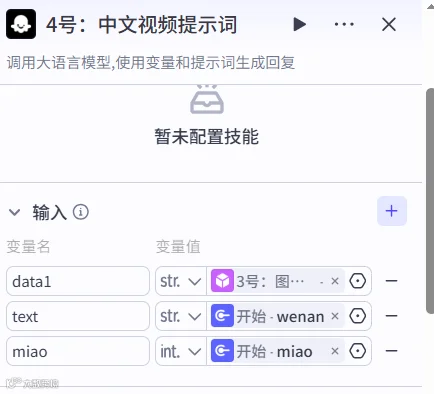Remove the 3号 reference from data1
The width and height of the screenshot is (434, 394).
tap(335, 281)
